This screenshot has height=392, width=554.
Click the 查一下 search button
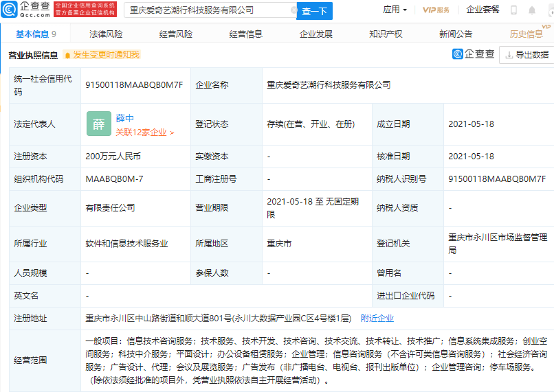pos(314,11)
